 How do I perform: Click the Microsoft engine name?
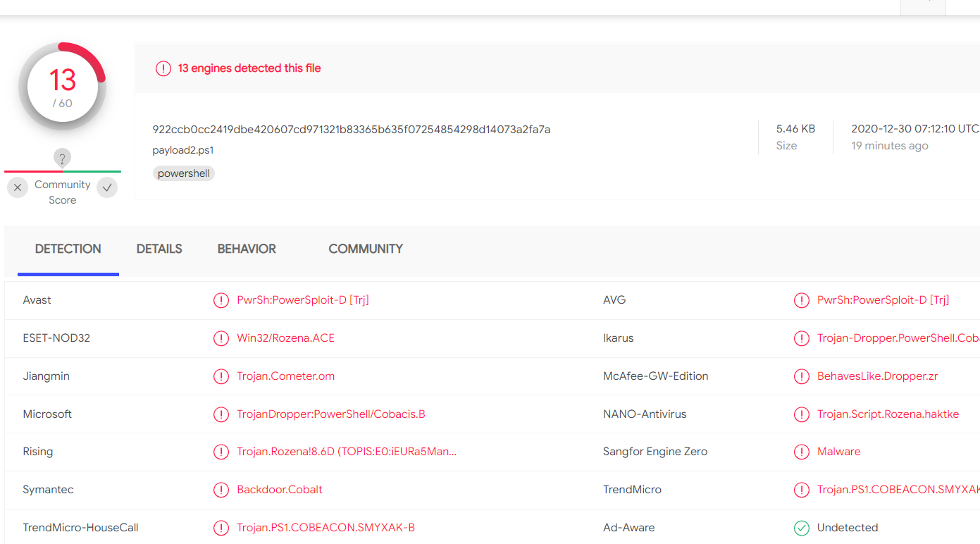(47, 414)
